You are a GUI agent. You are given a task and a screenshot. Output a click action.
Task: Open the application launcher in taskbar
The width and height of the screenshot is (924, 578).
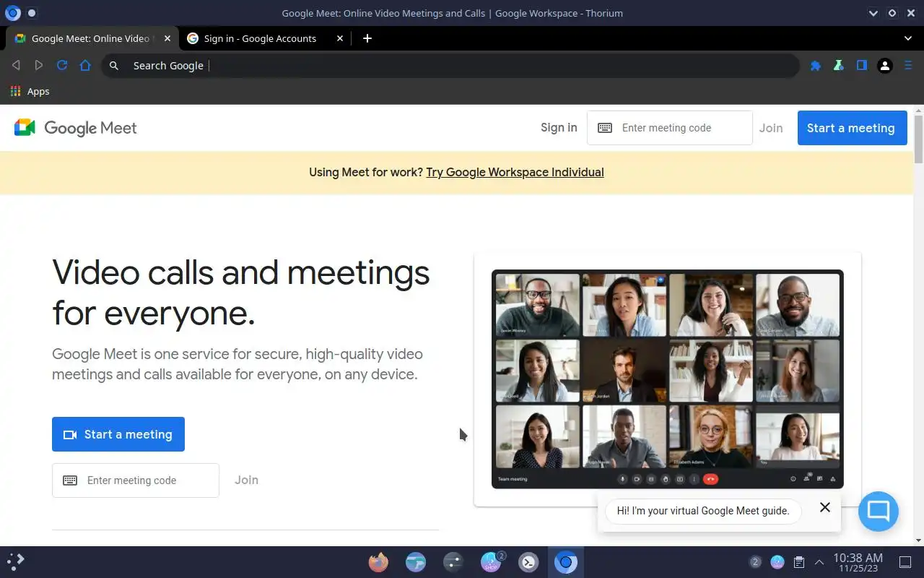pyautogui.click(x=16, y=561)
